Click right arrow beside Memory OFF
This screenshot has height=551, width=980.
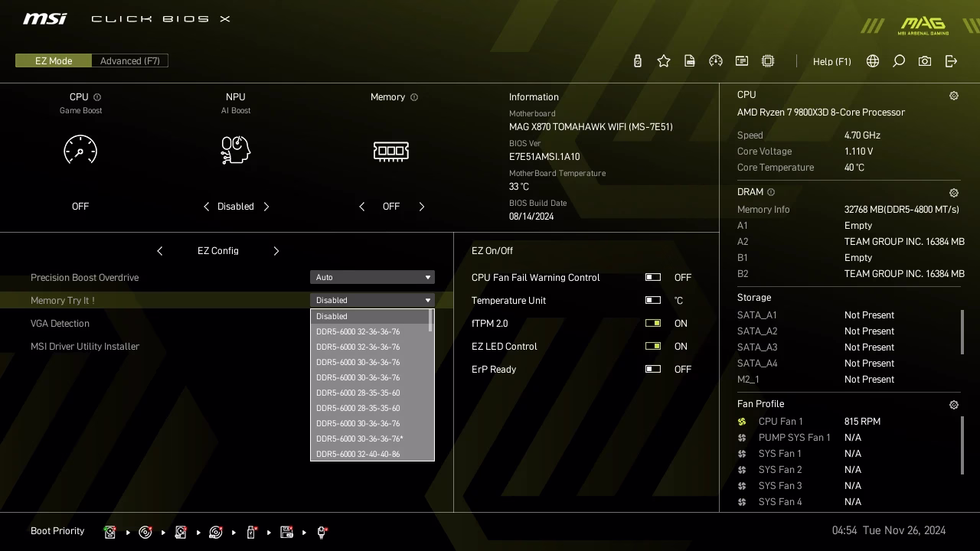(422, 207)
